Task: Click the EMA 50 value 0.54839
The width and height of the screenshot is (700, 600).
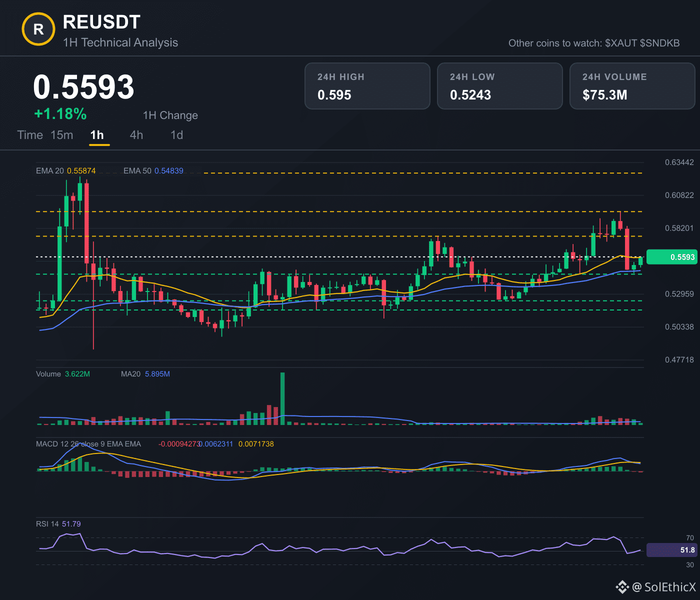Action: 169,171
